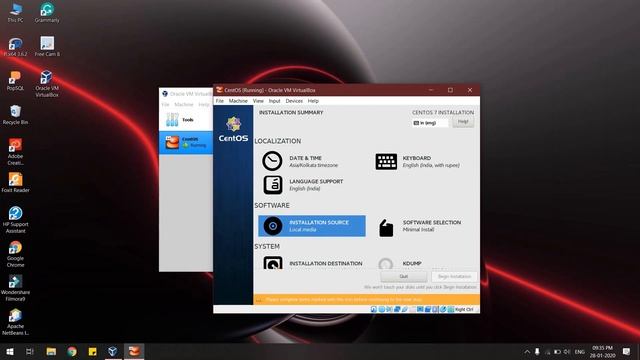Open Wondershare Filmora9 desktop shortcut
Screen dimensions: 640x360
click(15, 288)
